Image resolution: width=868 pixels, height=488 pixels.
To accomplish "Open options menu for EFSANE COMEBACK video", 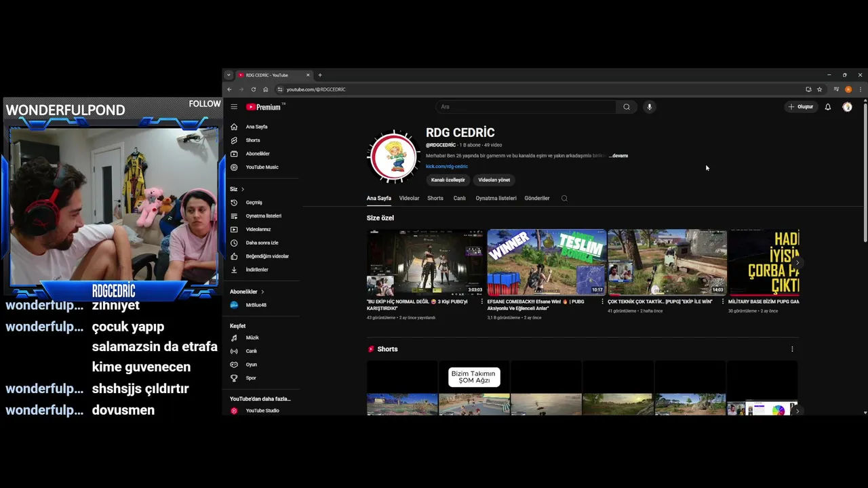I will [602, 302].
